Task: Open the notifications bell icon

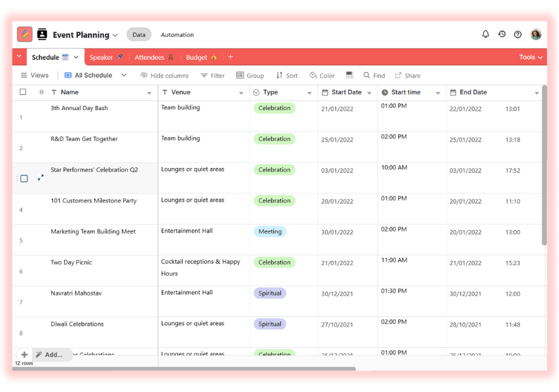Action: pos(486,34)
